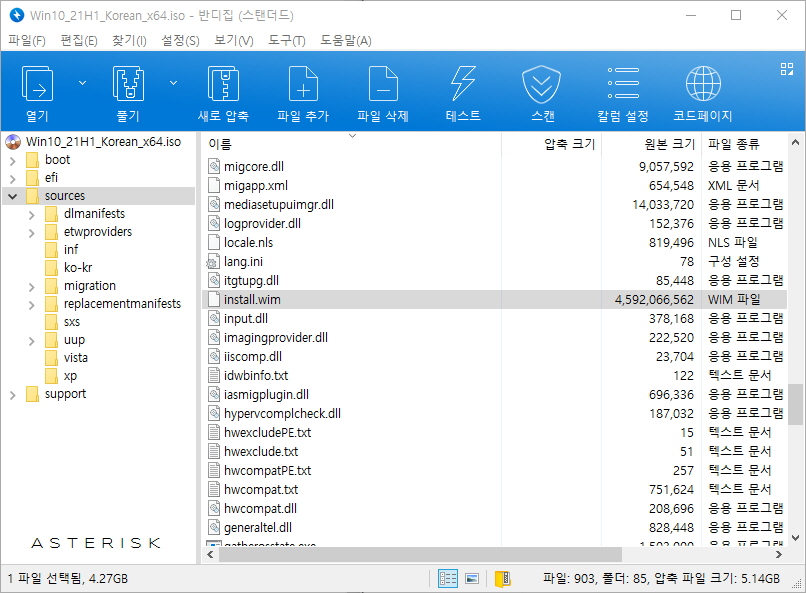
Task: Open the Settings (설정) menu
Action: (180, 41)
